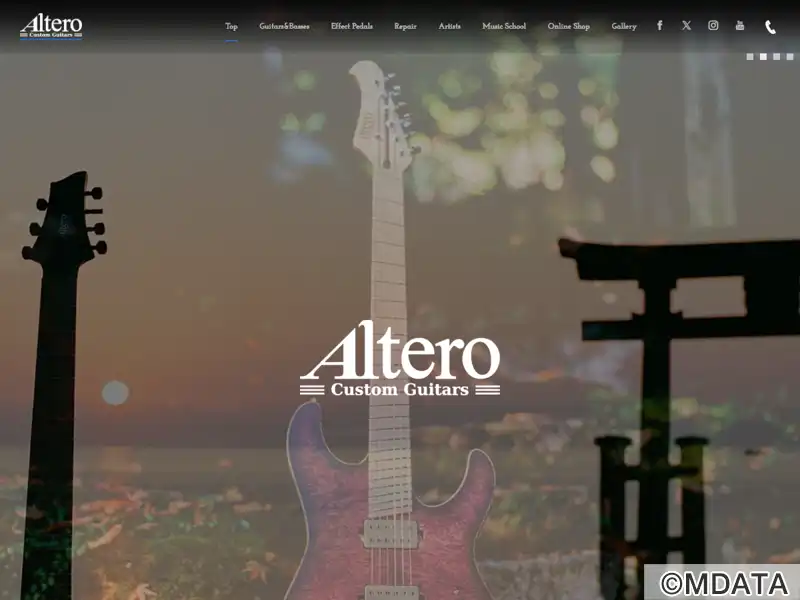Go to the Repair page
Screen dimensions: 800x600
405,26
